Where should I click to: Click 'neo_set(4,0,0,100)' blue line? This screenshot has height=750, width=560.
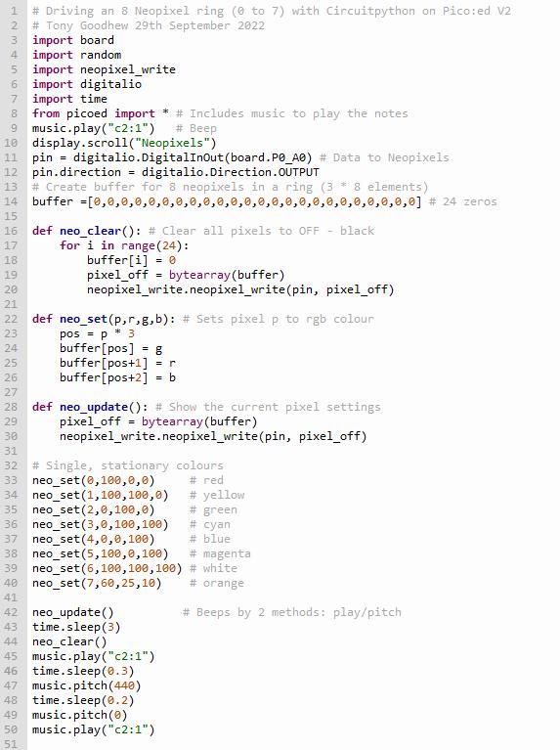point(93,539)
